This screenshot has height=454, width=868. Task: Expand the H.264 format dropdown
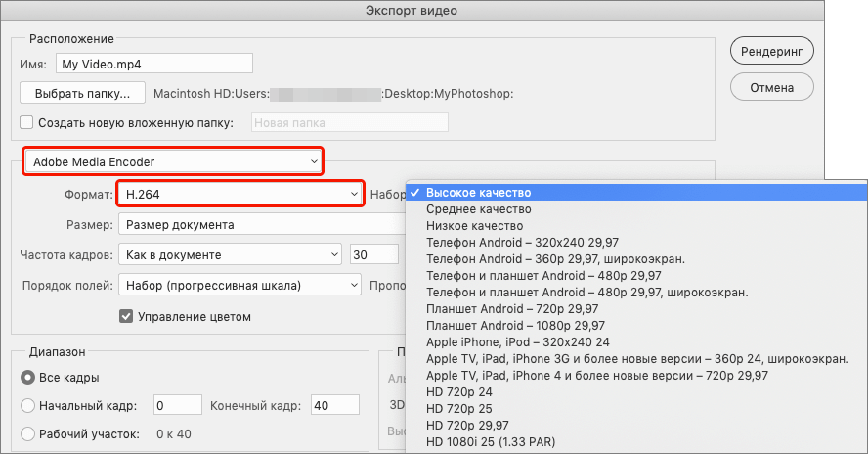tap(239, 195)
